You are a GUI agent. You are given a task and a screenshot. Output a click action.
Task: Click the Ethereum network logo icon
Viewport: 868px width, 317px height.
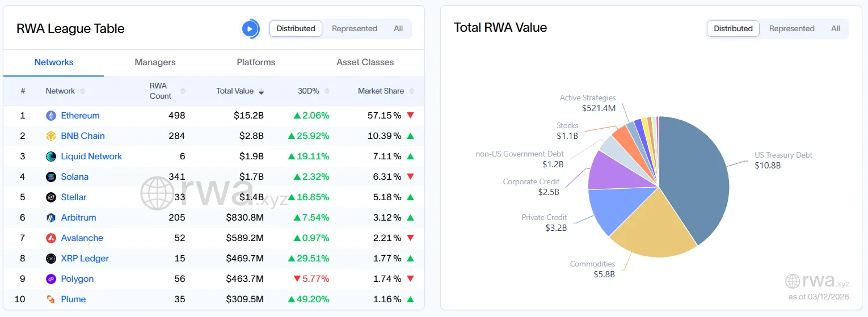click(x=51, y=116)
